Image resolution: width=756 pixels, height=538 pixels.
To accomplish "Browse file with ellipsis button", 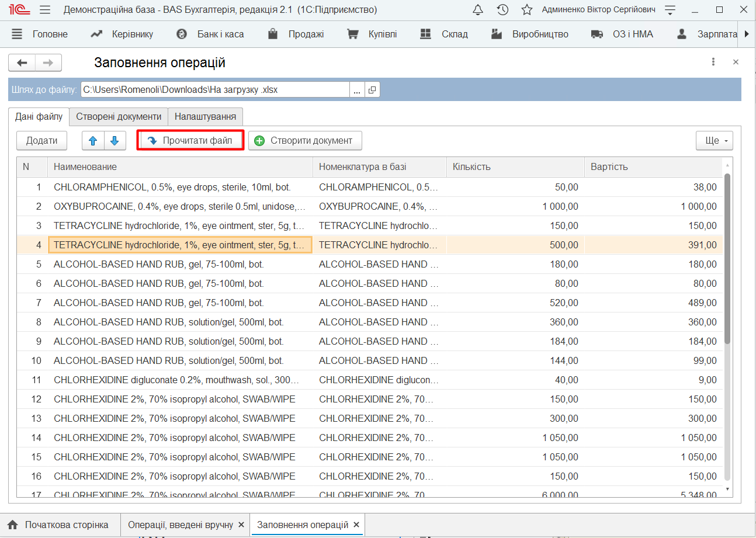I will point(357,89).
